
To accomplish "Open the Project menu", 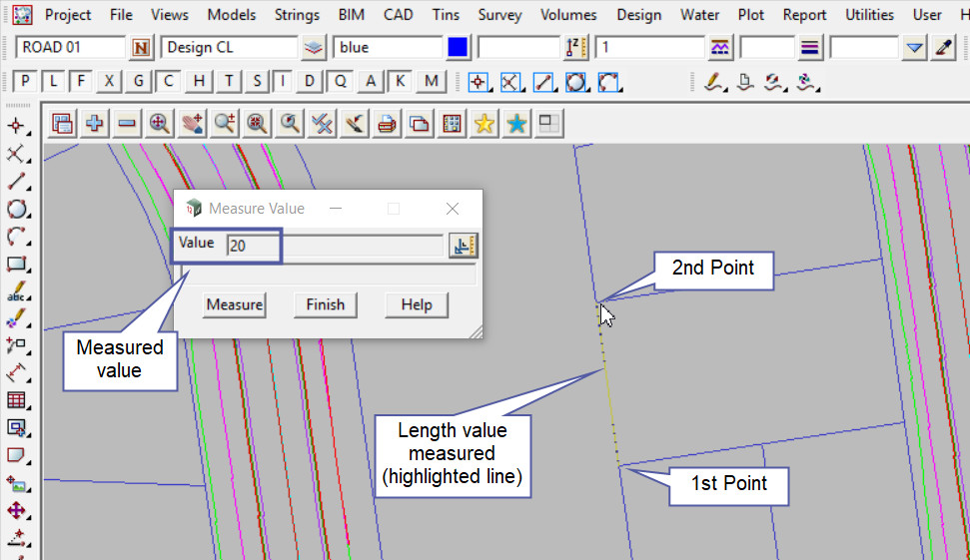I will 68,14.
